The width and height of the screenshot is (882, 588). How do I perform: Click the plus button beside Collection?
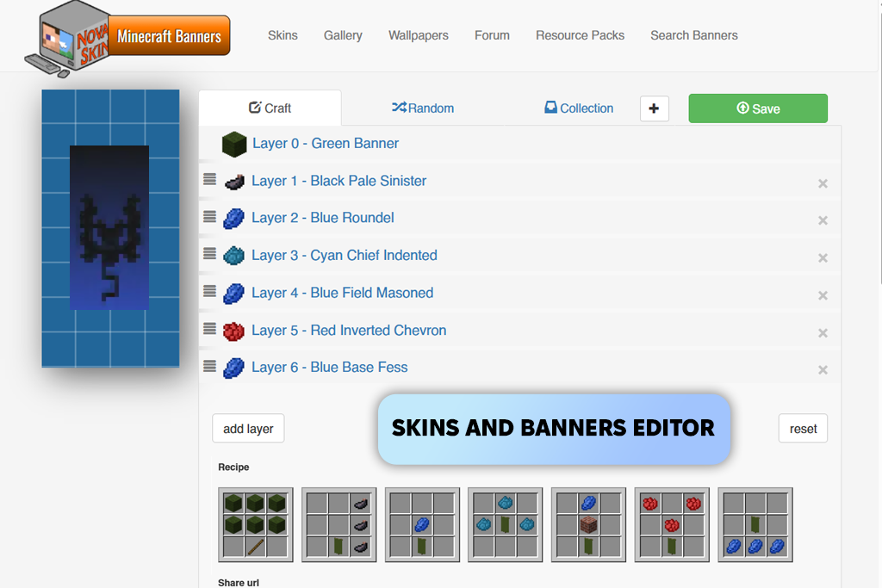point(655,108)
